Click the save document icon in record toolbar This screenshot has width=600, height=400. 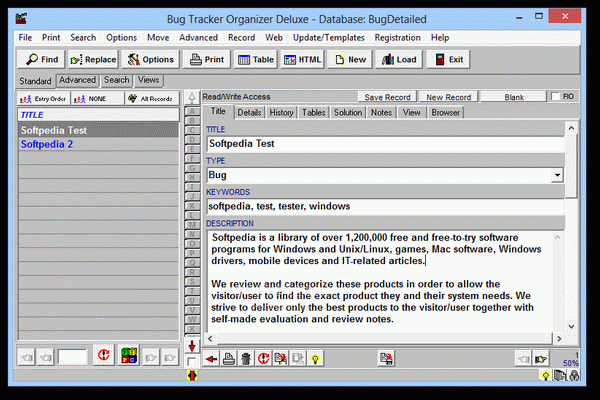tap(386, 359)
